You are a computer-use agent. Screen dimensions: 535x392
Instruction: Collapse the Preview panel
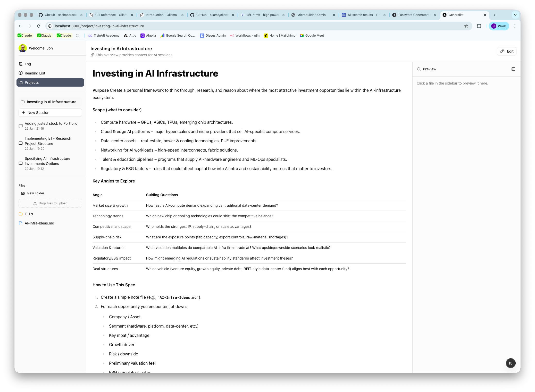click(x=513, y=69)
